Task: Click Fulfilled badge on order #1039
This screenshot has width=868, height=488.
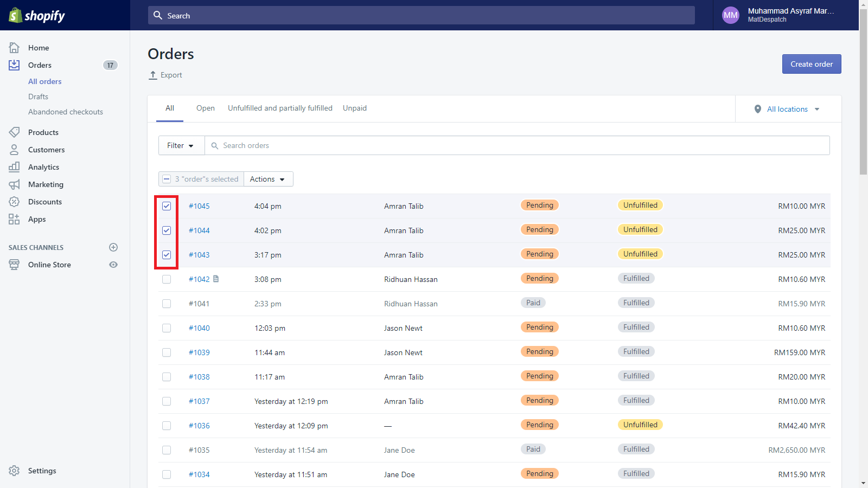Action: click(x=636, y=351)
